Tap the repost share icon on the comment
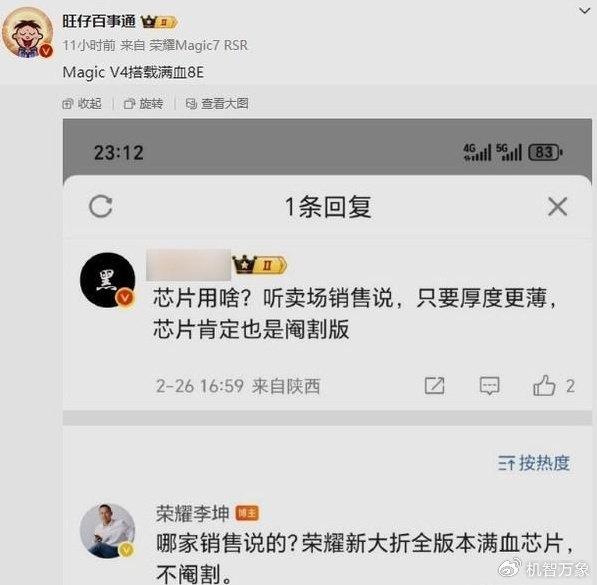This screenshot has width=597, height=585. click(x=434, y=385)
